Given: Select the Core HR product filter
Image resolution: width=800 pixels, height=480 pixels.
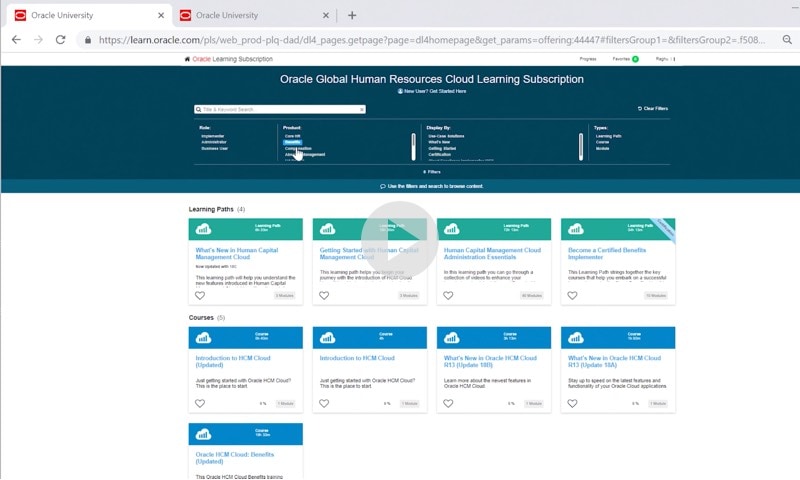Looking at the screenshot, I should [292, 136].
